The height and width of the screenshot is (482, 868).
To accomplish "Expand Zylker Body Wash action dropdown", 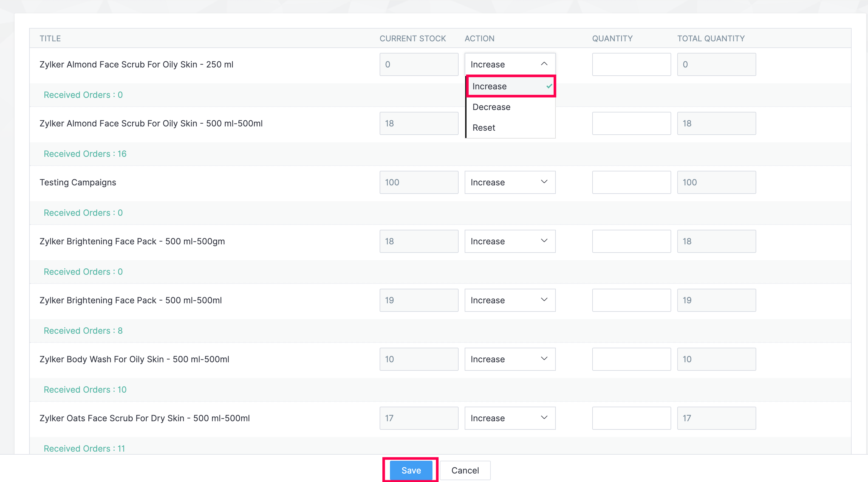I will (x=510, y=359).
